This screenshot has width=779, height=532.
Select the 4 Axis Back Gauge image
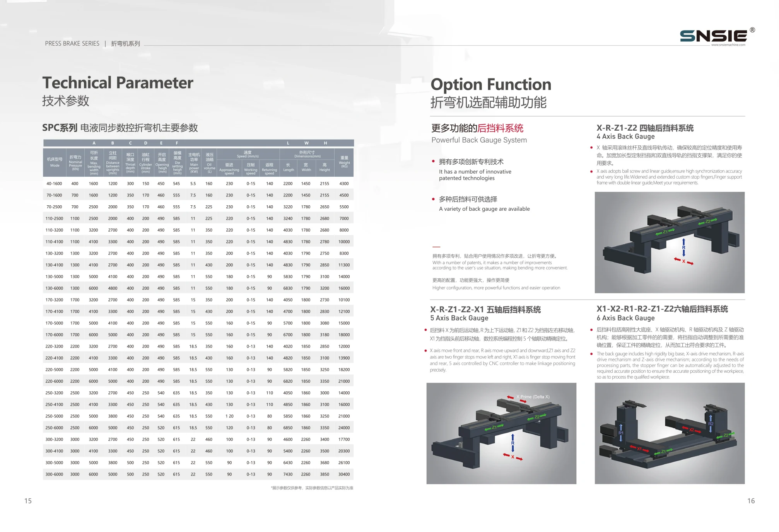pyautogui.click(x=670, y=242)
